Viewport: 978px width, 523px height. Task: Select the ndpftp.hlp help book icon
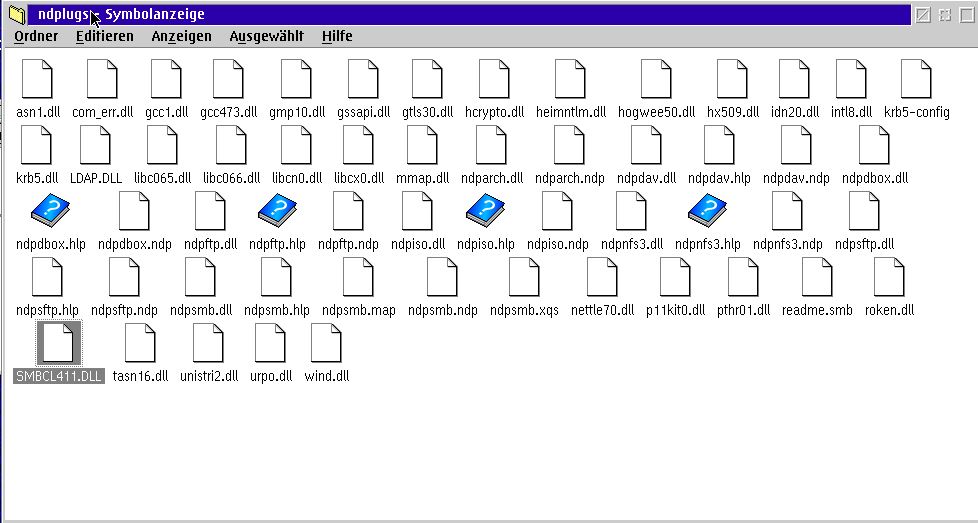277,210
